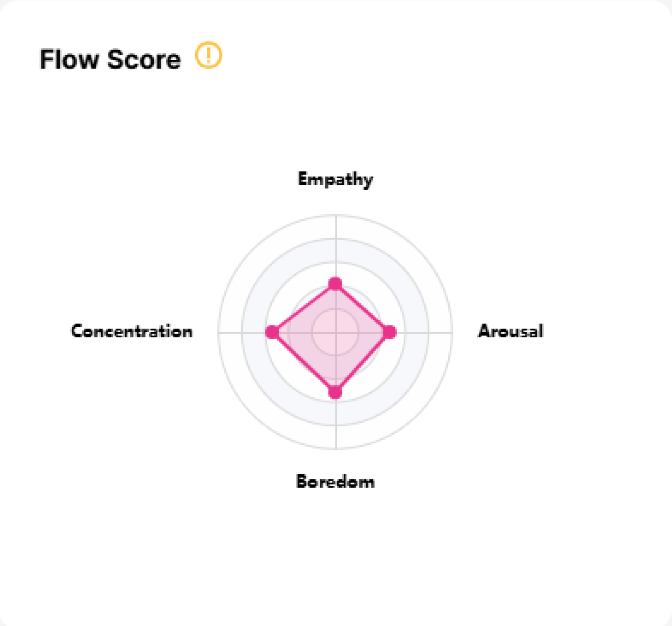The height and width of the screenshot is (626, 672).
Task: Click the shaded ring band below Empathy label
Action: [336, 250]
